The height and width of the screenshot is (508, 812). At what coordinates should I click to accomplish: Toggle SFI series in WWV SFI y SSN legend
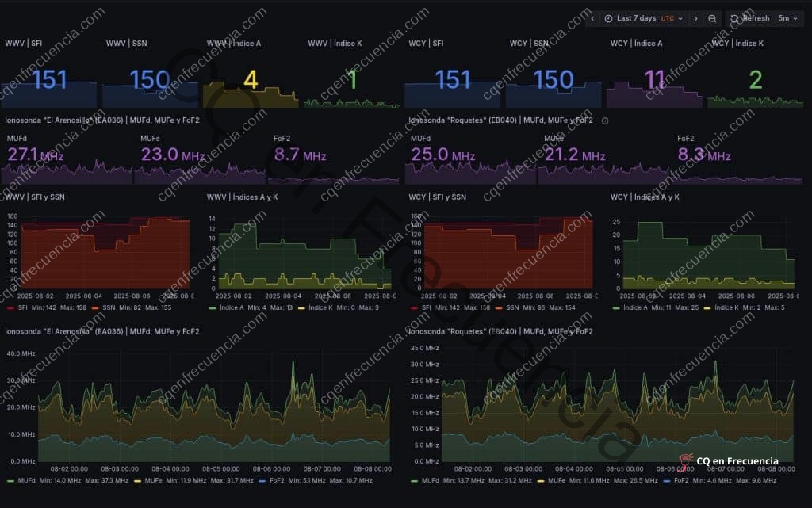click(x=30, y=307)
